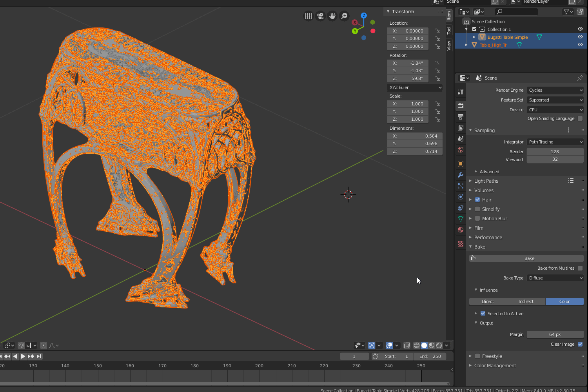Viewport: 588px width, 392px height.
Task: Open the Output properties printer tab
Action: (x=461, y=117)
